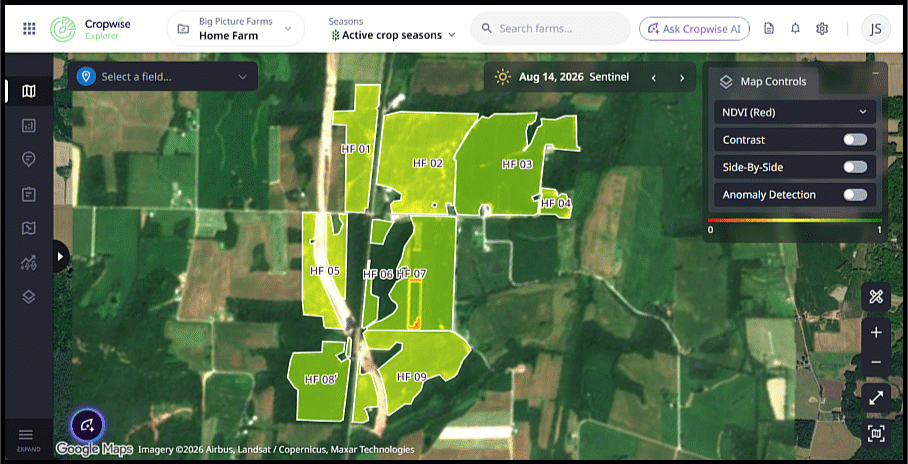The image size is (908, 464).
Task: Open Ask Cropwise AI assistant
Action: click(x=694, y=28)
